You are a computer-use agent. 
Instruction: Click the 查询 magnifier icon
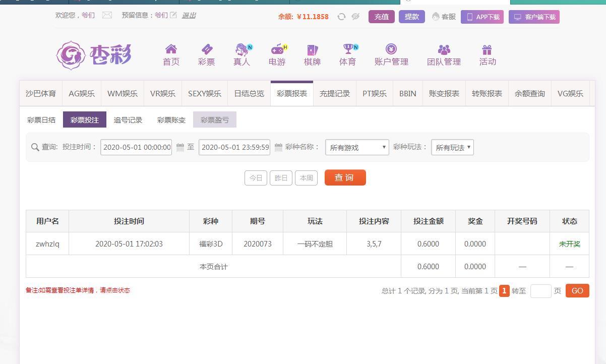[x=35, y=147]
